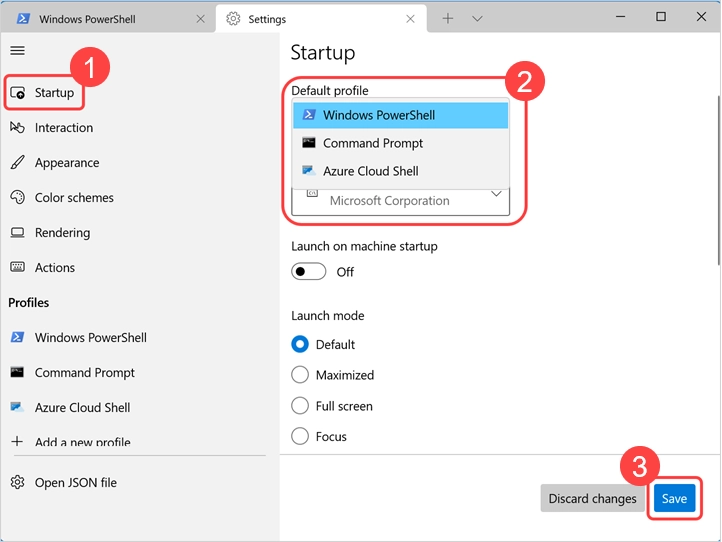Click the Add a new profile plus icon

[x=17, y=442]
